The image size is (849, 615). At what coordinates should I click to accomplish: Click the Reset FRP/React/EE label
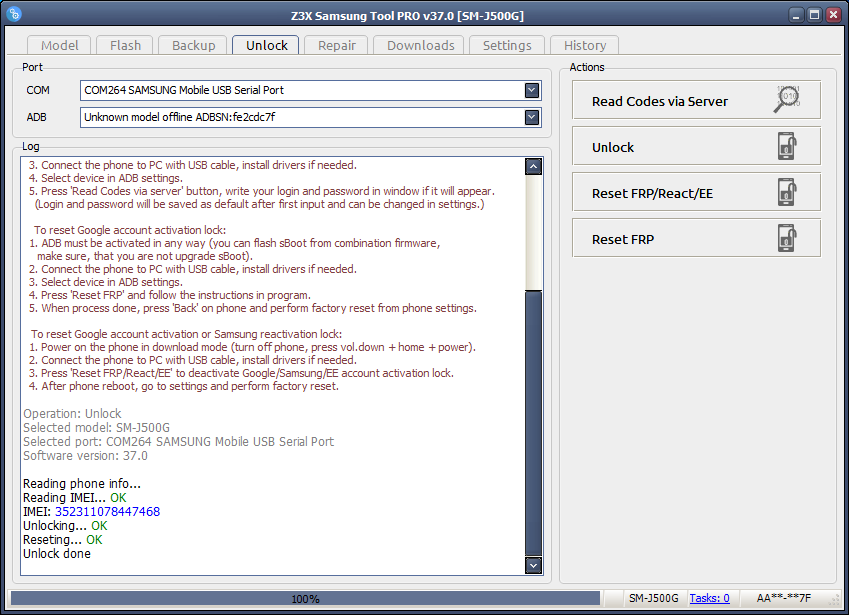click(x=652, y=193)
